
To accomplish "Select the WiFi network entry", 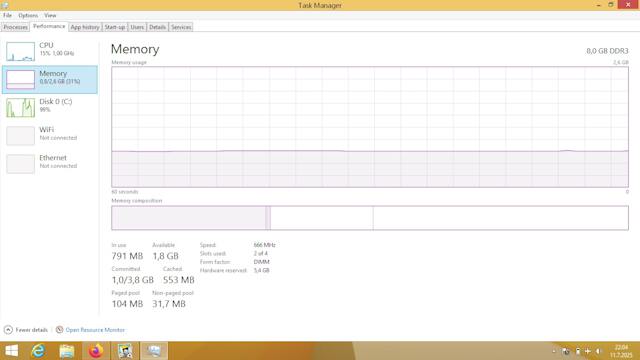I will 50,135.
